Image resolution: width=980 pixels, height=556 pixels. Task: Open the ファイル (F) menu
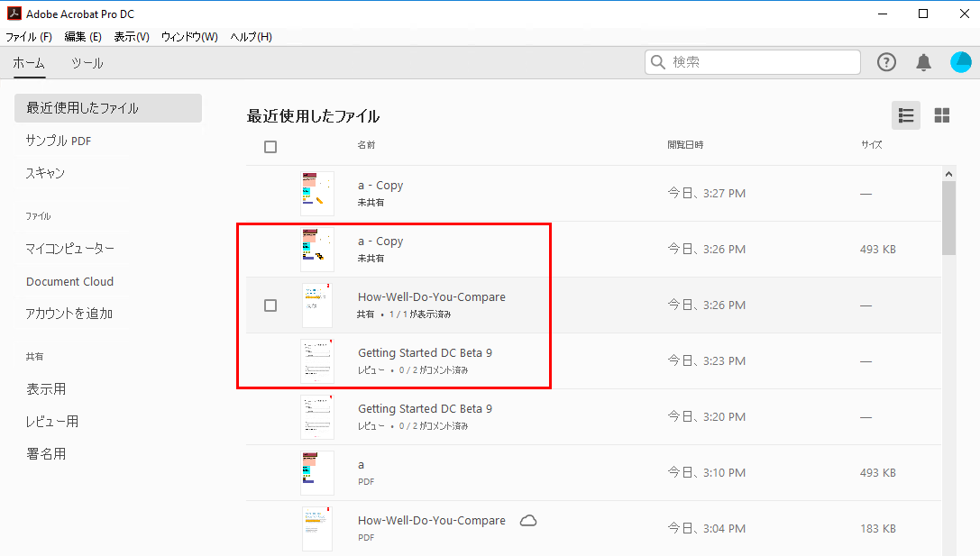click(x=29, y=37)
